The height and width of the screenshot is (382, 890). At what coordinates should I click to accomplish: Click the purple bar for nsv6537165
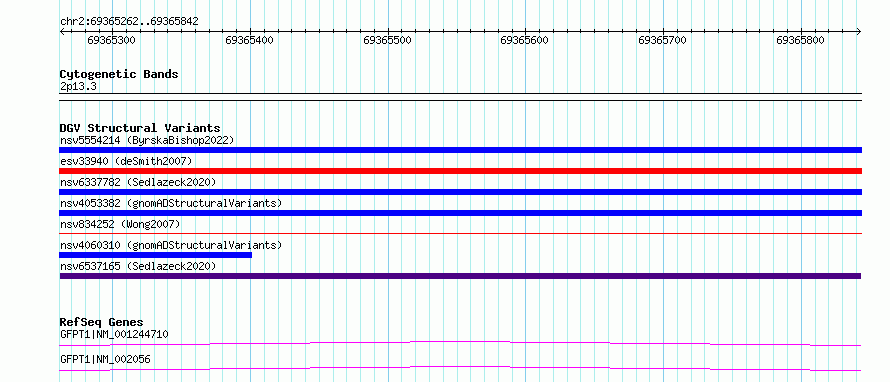tap(460, 276)
